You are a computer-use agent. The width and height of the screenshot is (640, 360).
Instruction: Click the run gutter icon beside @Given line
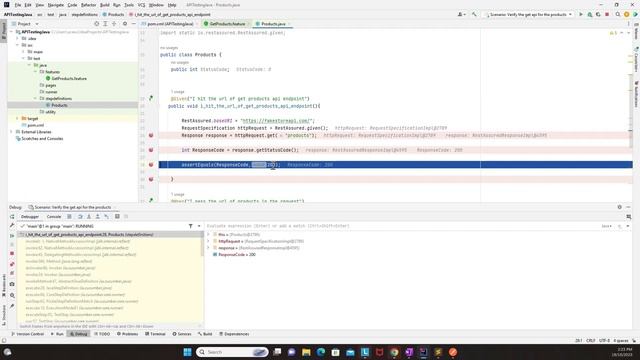(x=151, y=98)
